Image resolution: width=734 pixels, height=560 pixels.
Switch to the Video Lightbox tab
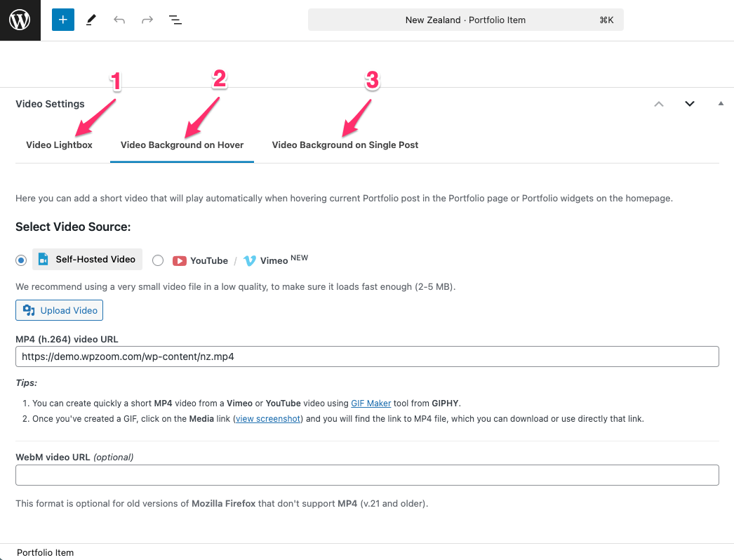click(59, 145)
